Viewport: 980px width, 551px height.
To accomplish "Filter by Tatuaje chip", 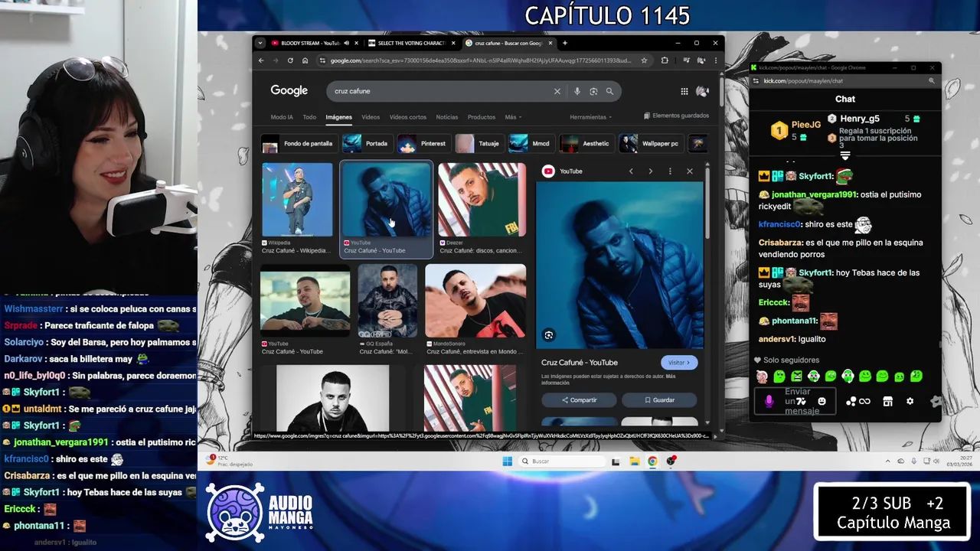I will [479, 144].
